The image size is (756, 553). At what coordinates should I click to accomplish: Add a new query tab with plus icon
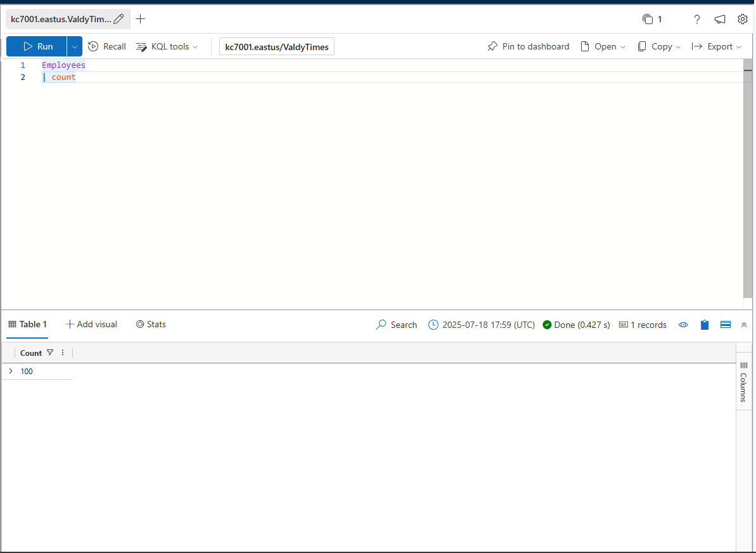140,19
